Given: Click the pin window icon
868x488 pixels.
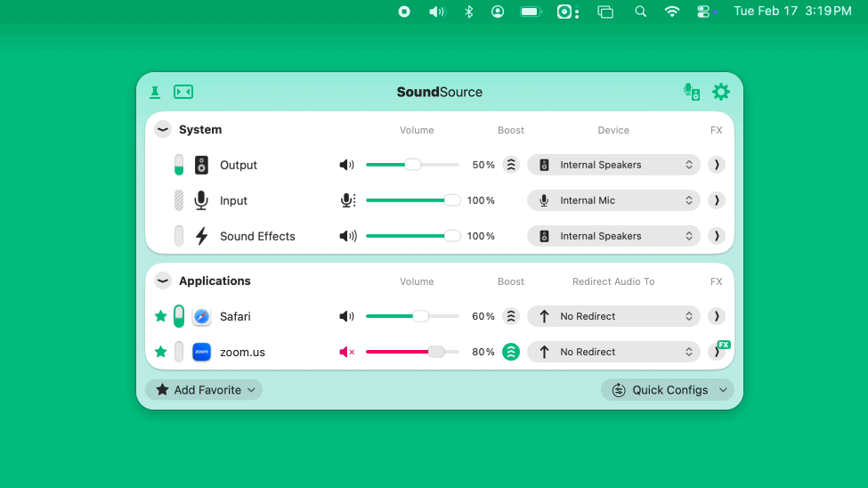Looking at the screenshot, I should 155,92.
